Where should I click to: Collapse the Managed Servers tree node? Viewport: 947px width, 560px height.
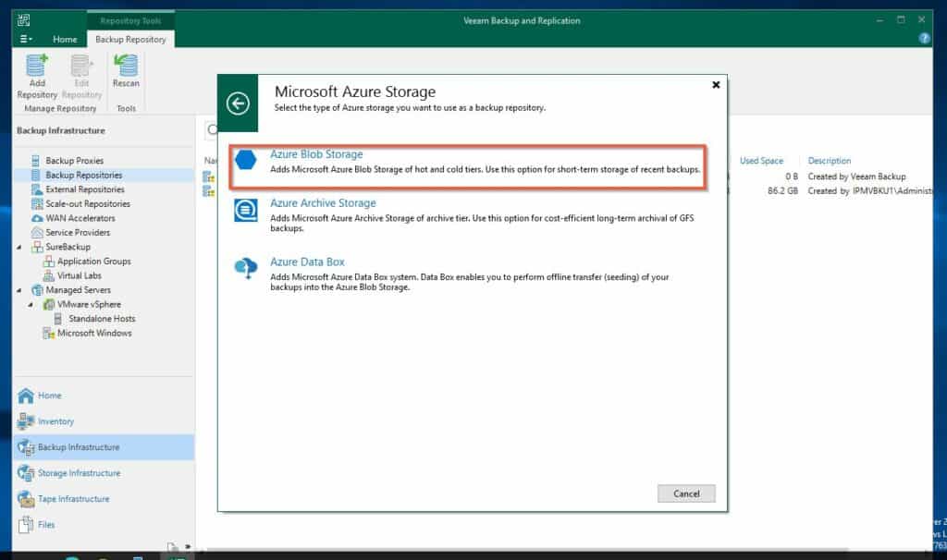tap(18, 291)
